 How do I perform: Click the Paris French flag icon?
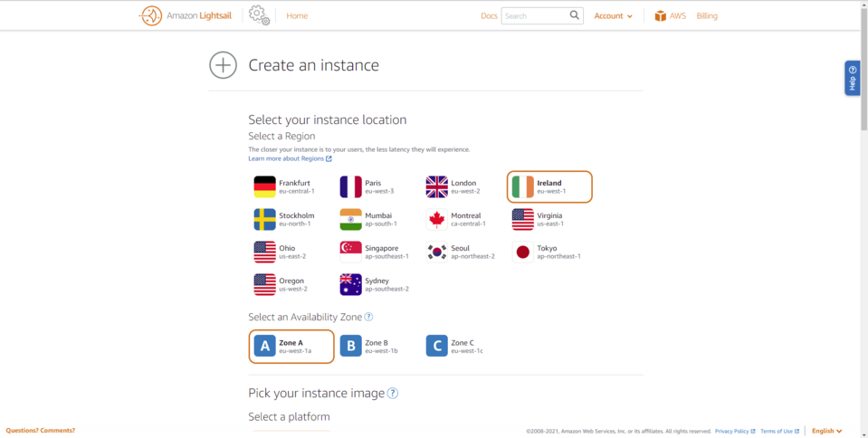point(350,187)
